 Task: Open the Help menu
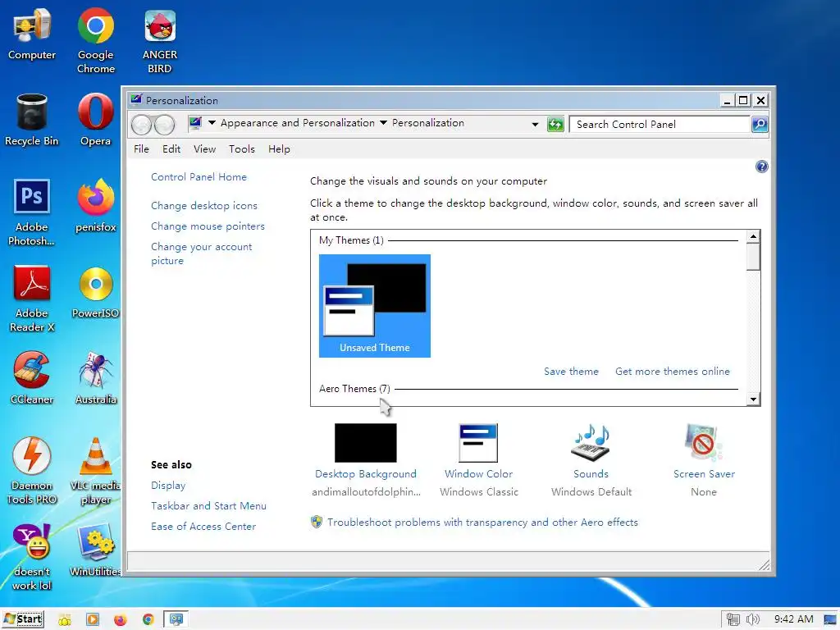click(279, 149)
